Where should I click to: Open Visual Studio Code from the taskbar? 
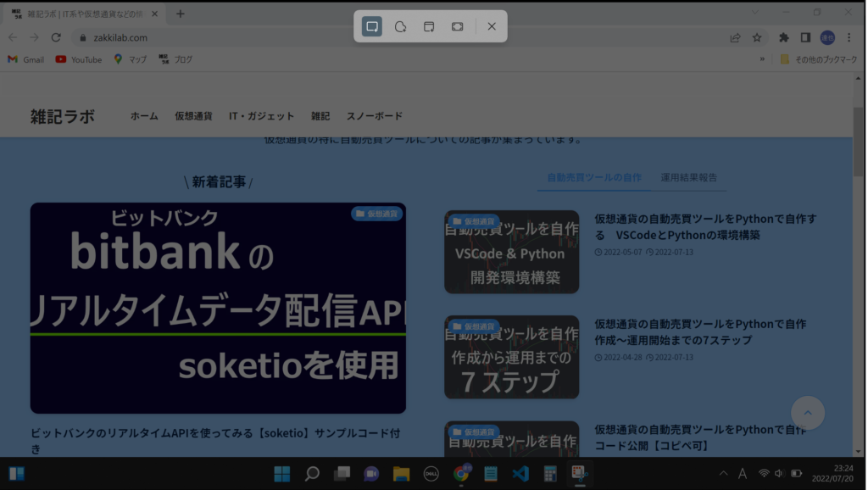coord(520,474)
